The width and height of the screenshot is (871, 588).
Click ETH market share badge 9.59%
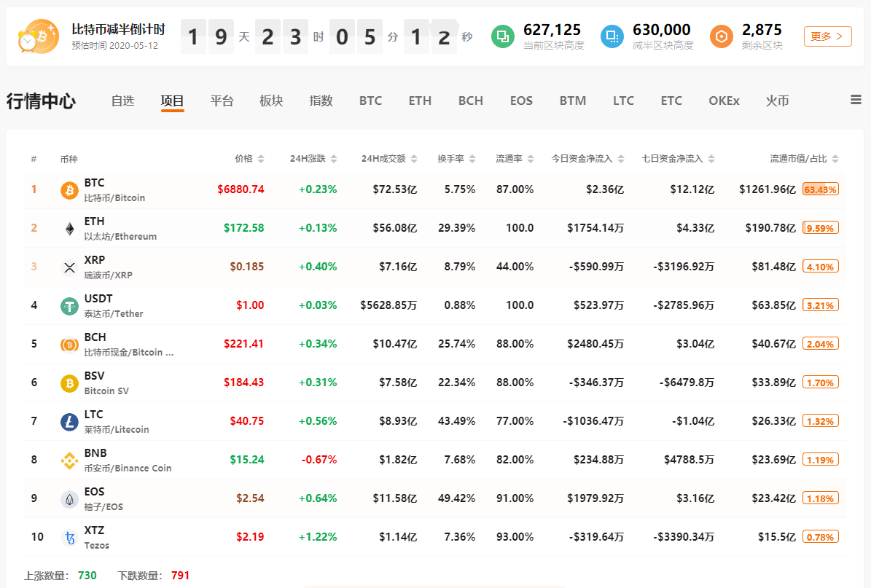821,228
